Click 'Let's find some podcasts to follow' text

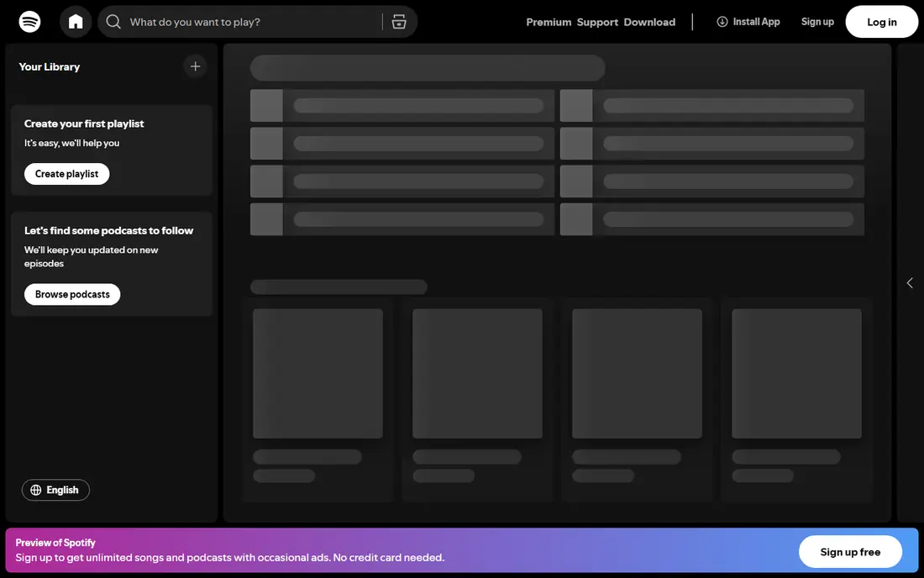click(x=108, y=231)
